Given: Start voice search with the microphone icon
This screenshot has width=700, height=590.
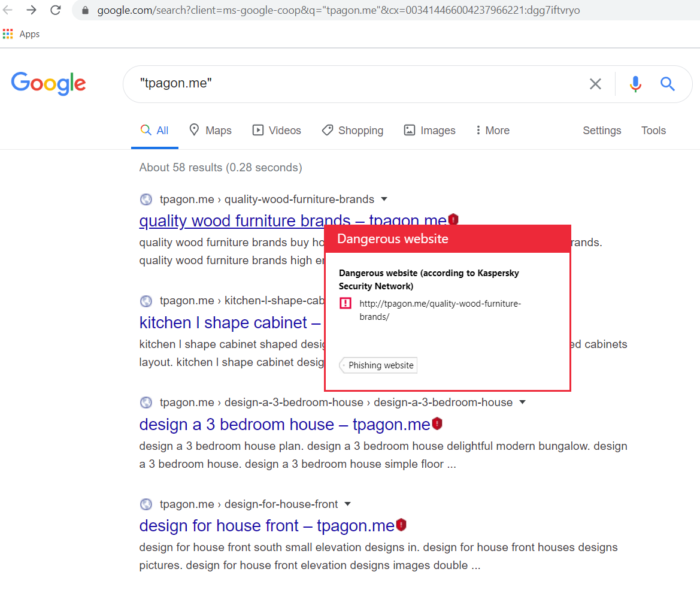Looking at the screenshot, I should (635, 83).
